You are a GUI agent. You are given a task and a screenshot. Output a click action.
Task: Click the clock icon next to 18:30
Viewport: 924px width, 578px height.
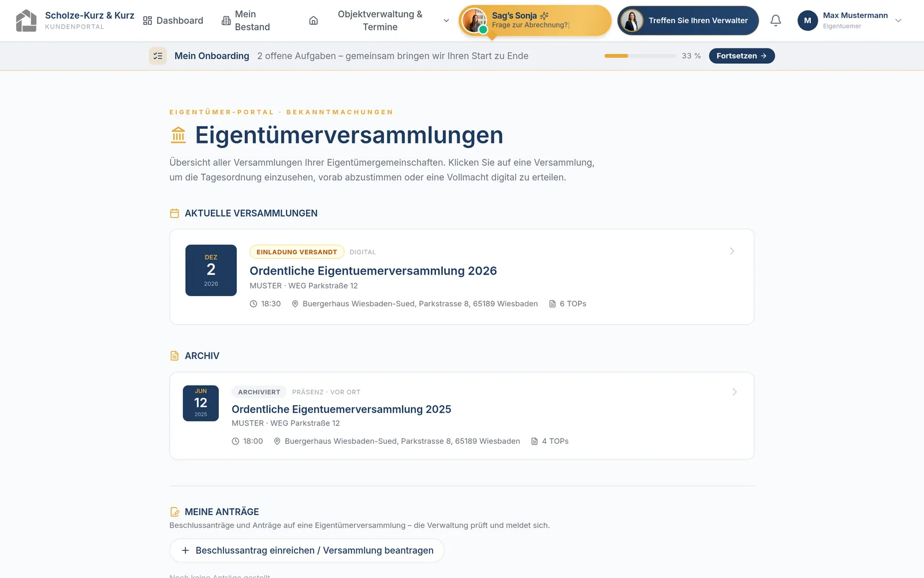[x=253, y=303]
